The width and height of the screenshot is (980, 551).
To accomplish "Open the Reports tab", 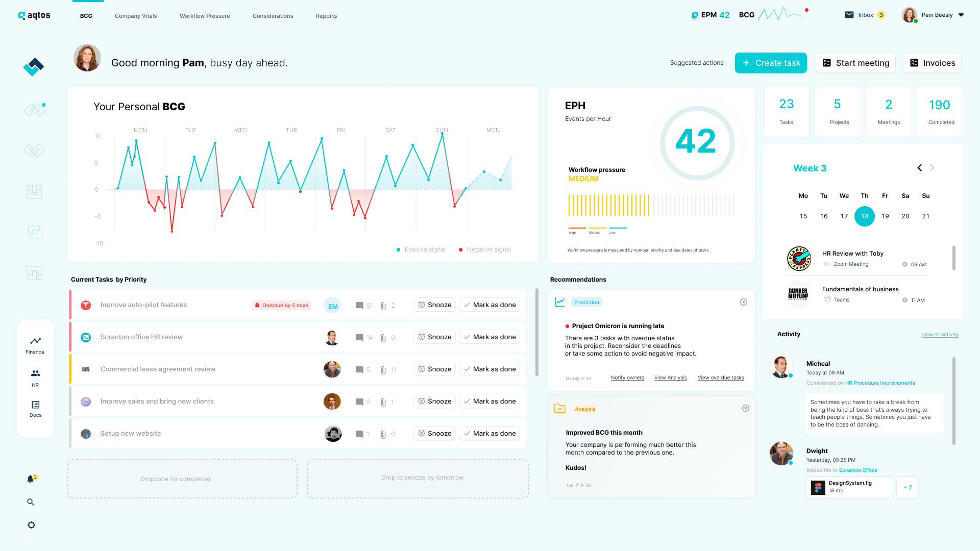I will pos(327,14).
